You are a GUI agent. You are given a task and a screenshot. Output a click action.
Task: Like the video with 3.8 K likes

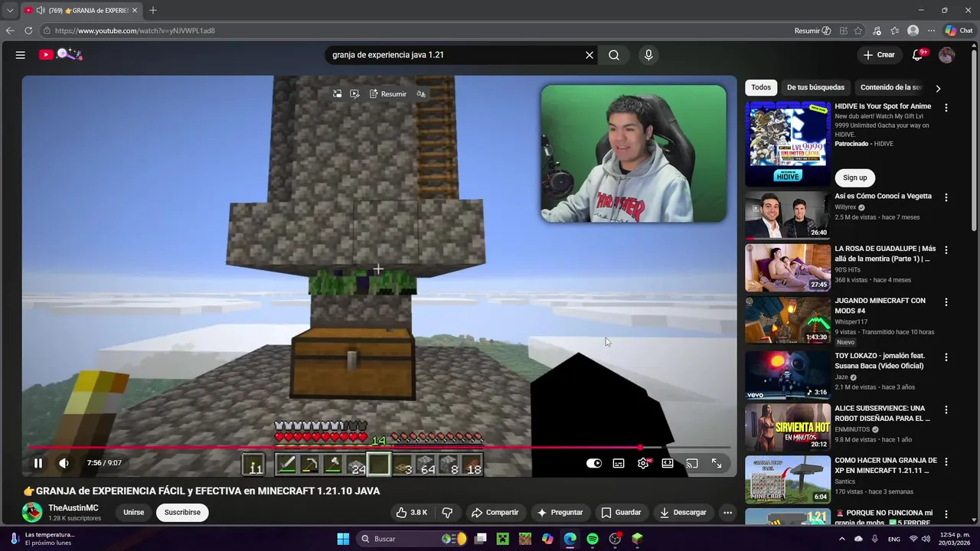[x=412, y=513]
